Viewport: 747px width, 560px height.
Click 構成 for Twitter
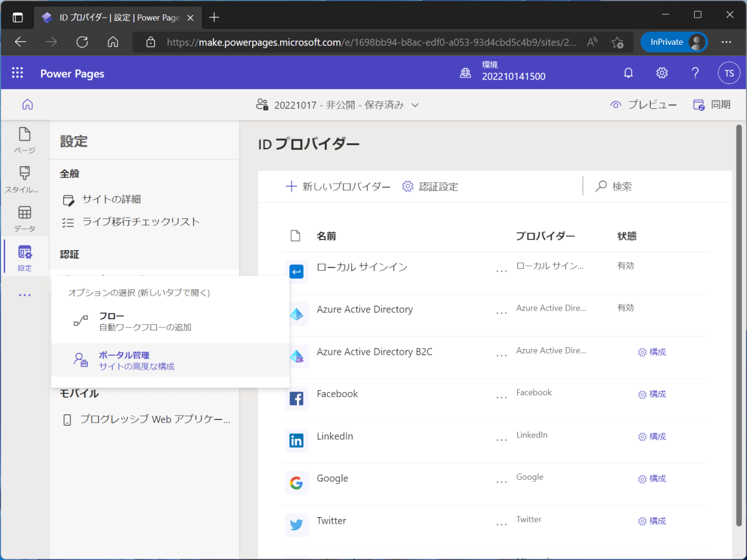(x=652, y=521)
